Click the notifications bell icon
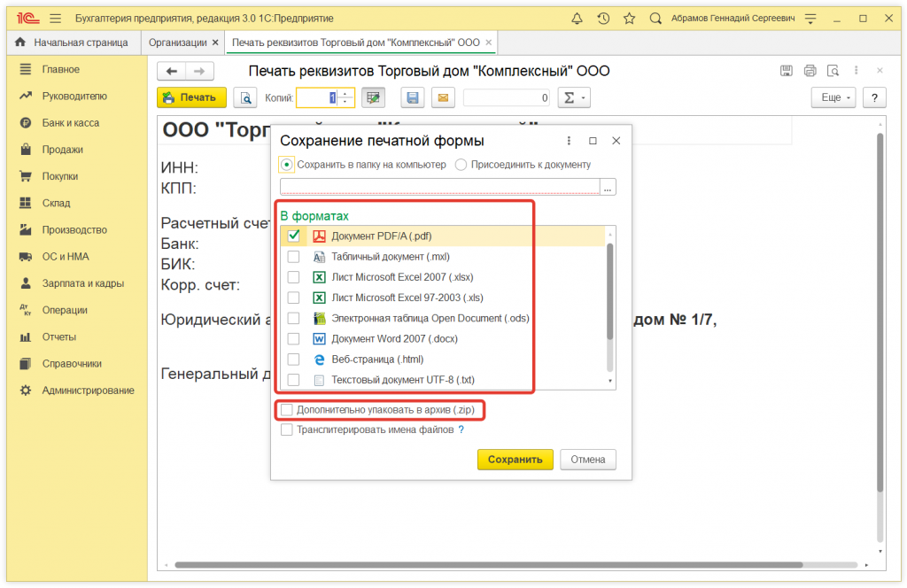 tap(578, 18)
